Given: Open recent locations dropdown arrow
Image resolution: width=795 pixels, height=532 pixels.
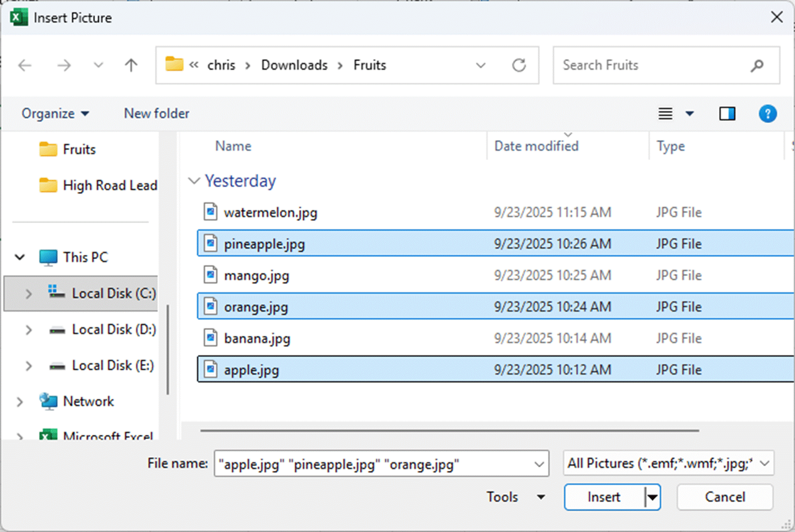Looking at the screenshot, I should (x=98, y=66).
